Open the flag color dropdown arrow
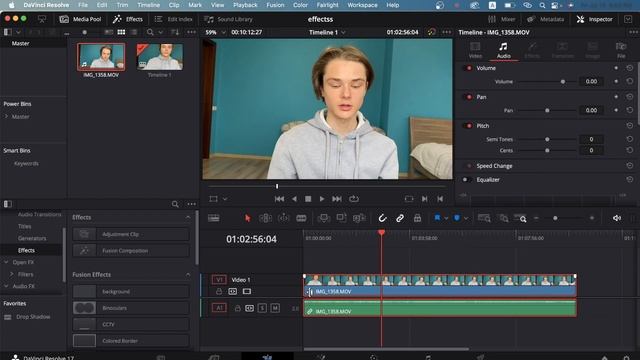 pyautogui.click(x=446, y=218)
